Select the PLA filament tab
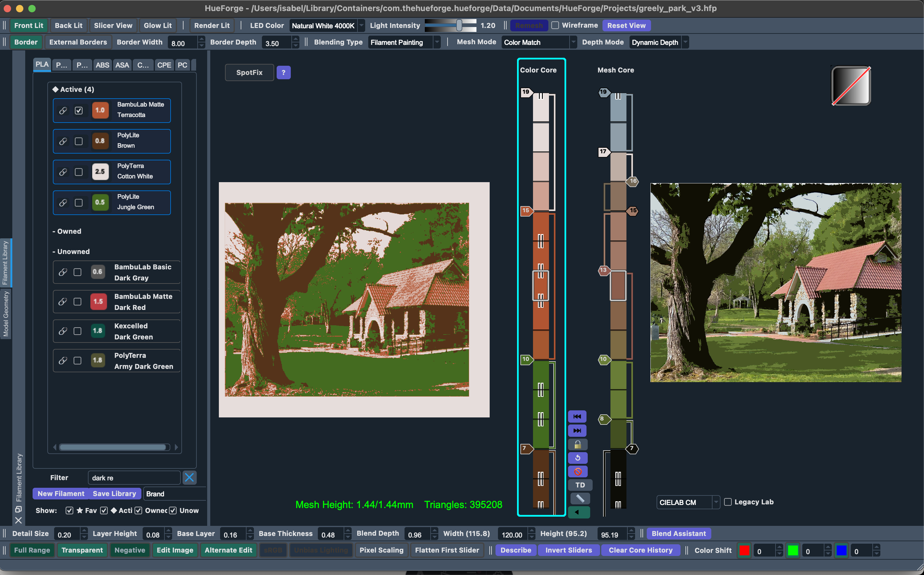 click(42, 65)
